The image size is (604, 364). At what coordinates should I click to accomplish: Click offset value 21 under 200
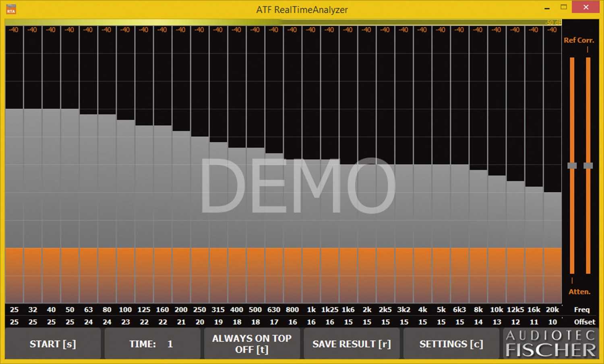(x=181, y=322)
